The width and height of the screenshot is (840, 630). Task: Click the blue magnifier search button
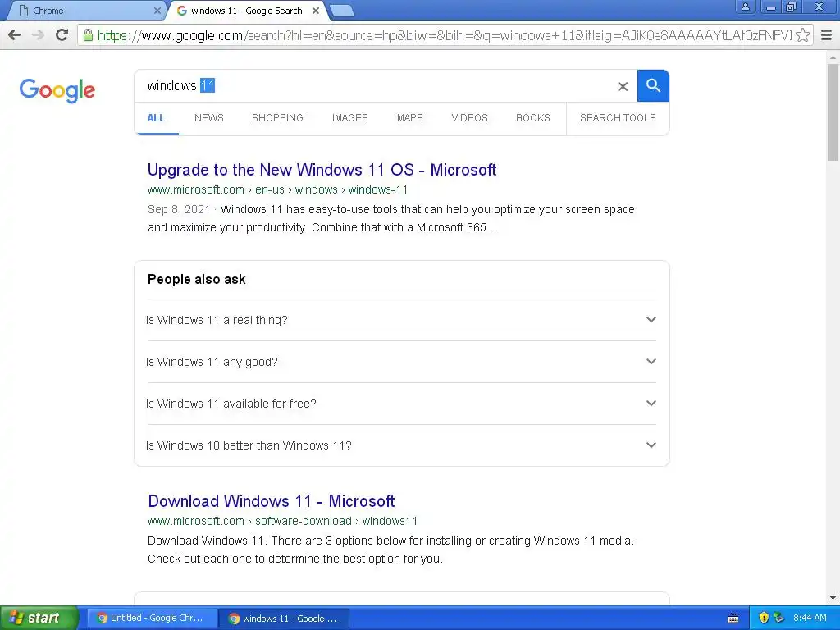pos(653,85)
